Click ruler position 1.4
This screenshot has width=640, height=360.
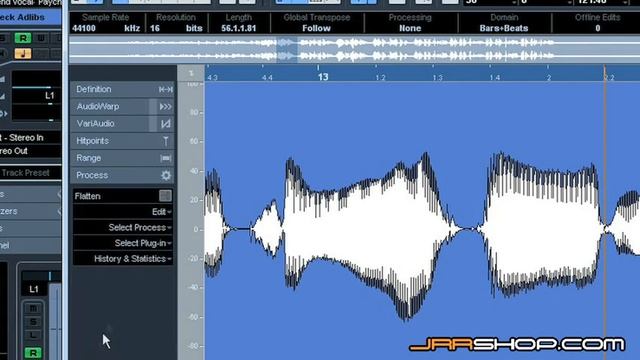pos(494,78)
